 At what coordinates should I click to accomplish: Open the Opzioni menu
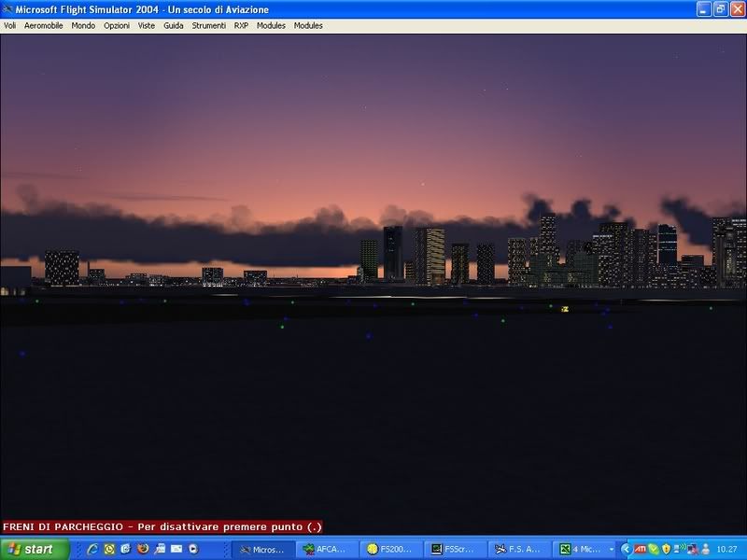tap(117, 26)
